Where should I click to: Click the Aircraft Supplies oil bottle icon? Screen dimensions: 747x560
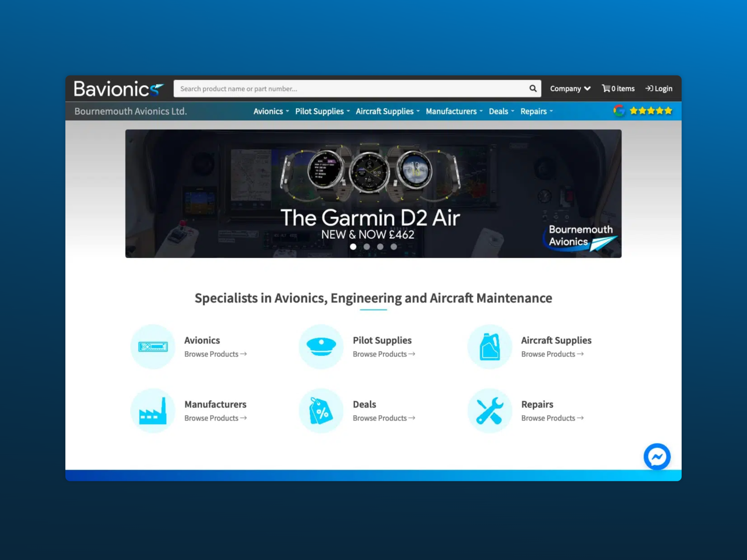(490, 346)
